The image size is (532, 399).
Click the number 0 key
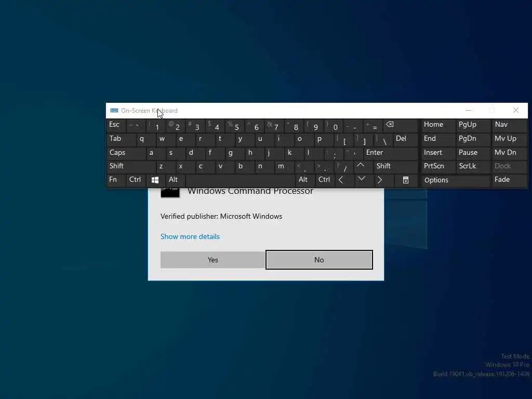pos(333,126)
